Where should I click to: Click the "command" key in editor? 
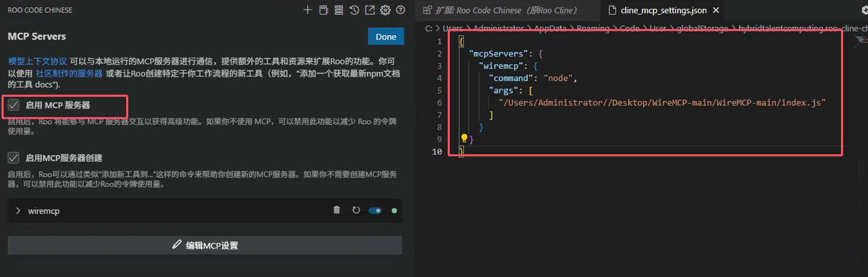(511, 78)
